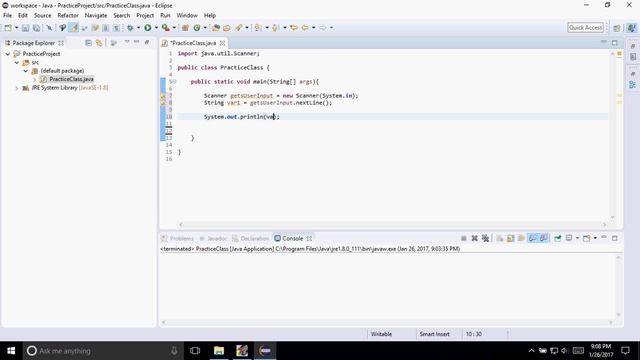Open Package Explorer View Menu triangle
This screenshot has height=360, width=640.
point(127,42)
